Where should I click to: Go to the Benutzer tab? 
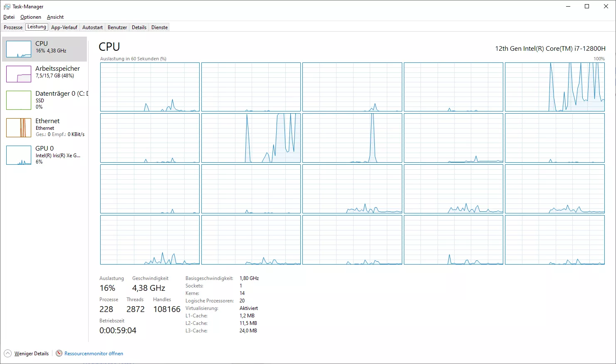[x=117, y=27]
